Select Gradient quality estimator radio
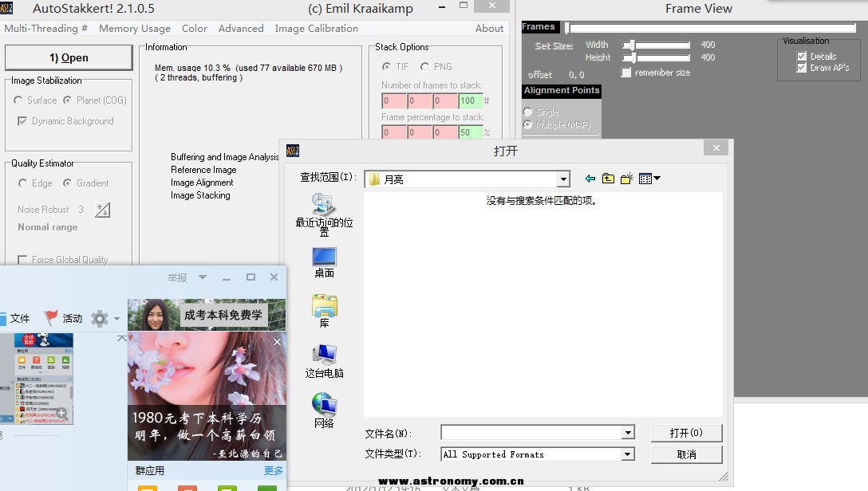868x491 pixels. (x=68, y=183)
